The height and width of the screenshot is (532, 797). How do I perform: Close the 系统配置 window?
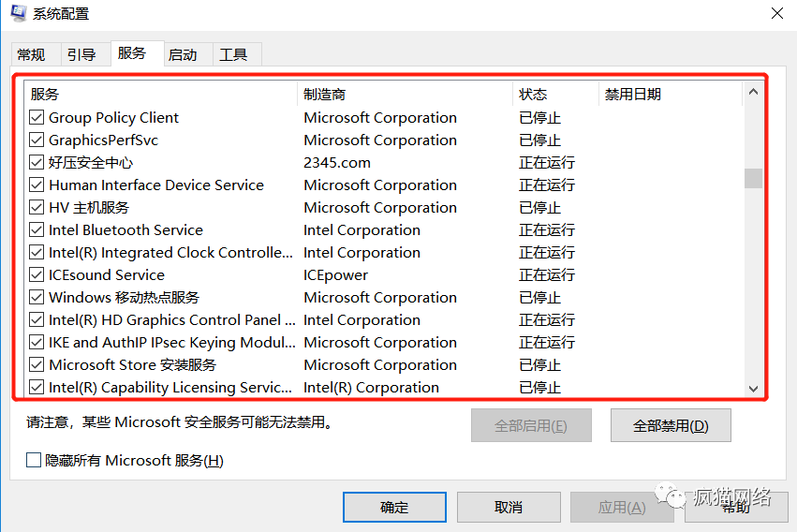(x=776, y=13)
